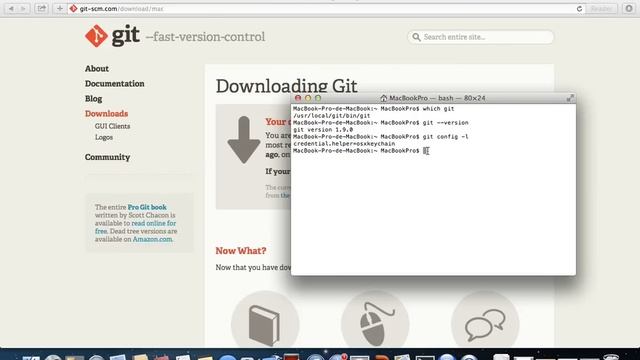The height and width of the screenshot is (360, 640).
Task: Open Documentation in the sidebar
Action: 115,84
